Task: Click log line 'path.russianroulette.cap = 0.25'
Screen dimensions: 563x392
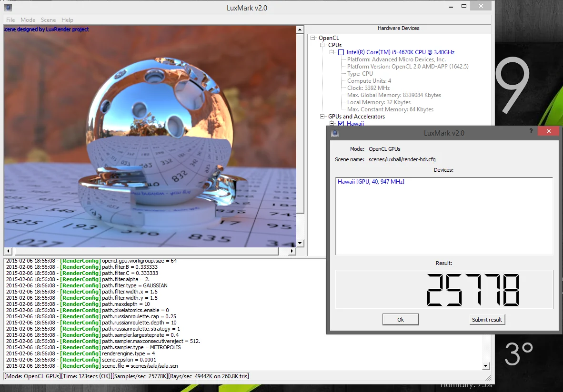Action: pyautogui.click(x=91, y=316)
